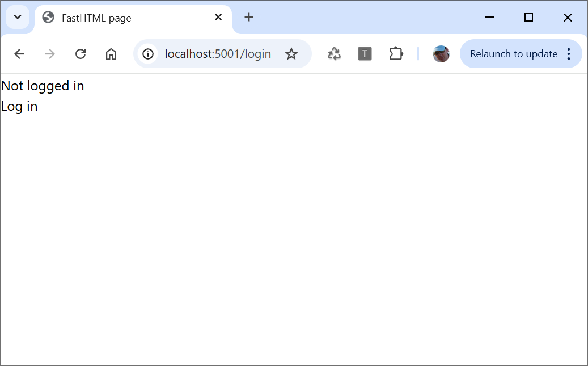588x366 pixels.
Task: Close the FastHTML page tab
Action: click(x=218, y=17)
